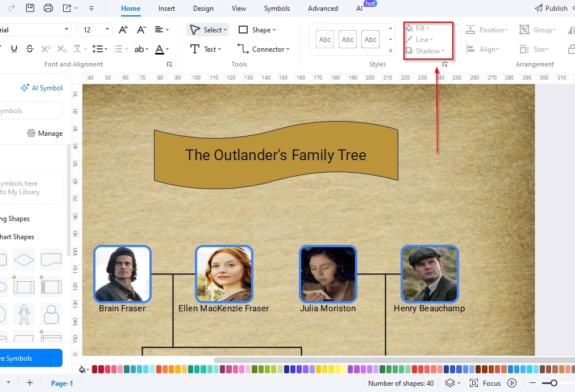The image size is (575, 392).
Task: Decrease font size with A- icon
Action: point(141,30)
